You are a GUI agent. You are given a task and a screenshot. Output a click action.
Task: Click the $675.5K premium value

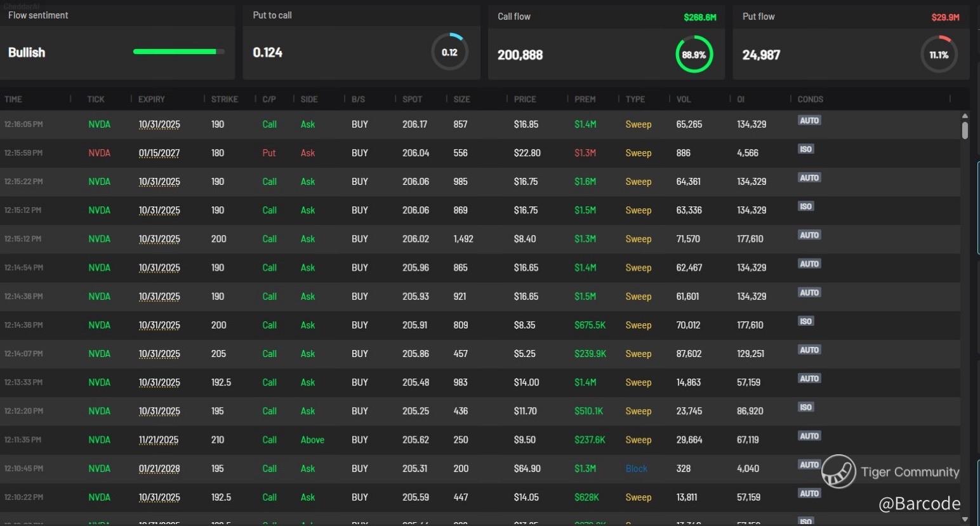pos(590,325)
